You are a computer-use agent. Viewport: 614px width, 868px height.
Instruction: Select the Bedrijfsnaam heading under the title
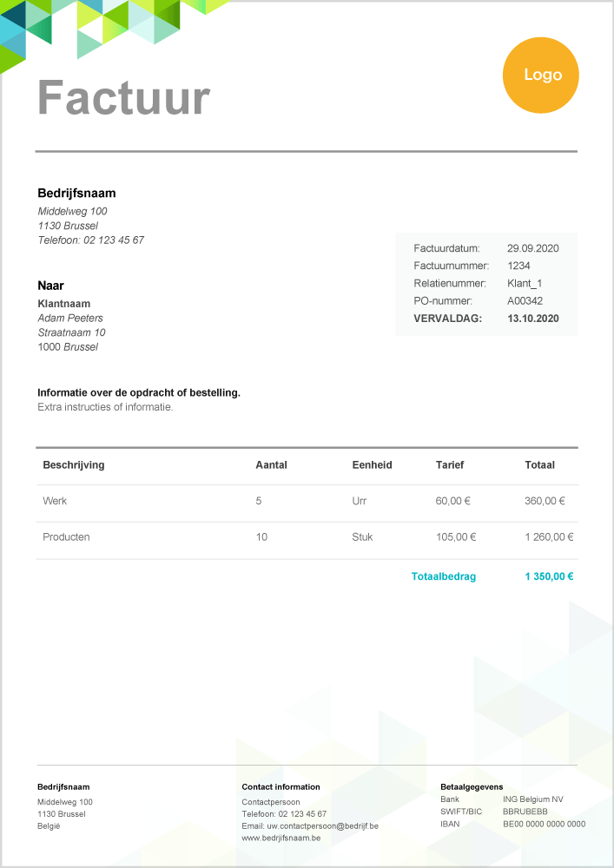(76, 194)
